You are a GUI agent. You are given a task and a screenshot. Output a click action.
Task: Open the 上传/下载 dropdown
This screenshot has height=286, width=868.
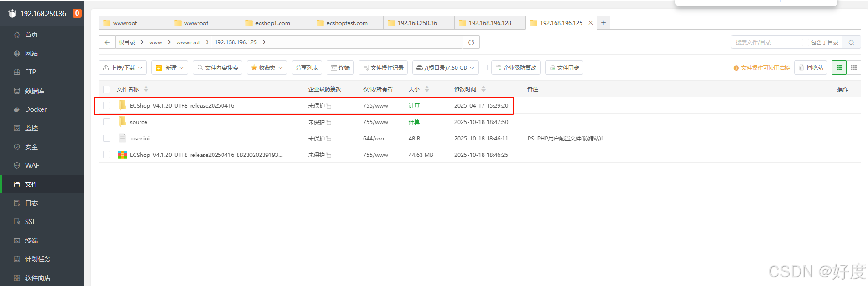click(123, 68)
